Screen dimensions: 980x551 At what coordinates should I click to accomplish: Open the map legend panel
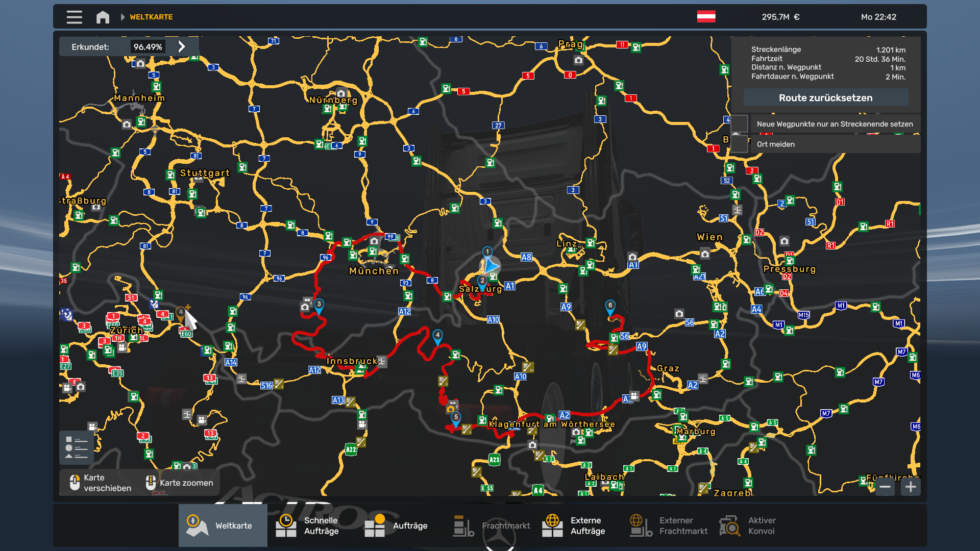76,447
